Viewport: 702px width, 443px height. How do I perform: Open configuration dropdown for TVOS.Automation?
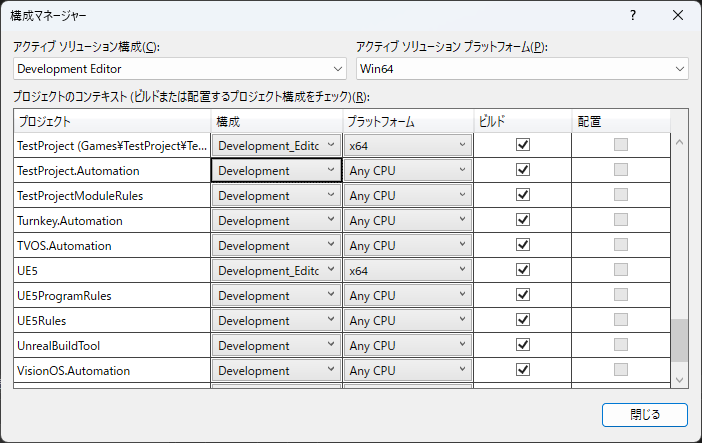276,245
